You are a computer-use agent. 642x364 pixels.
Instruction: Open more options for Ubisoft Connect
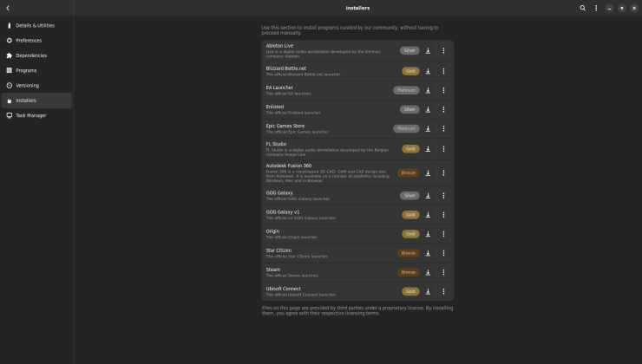pyautogui.click(x=443, y=291)
